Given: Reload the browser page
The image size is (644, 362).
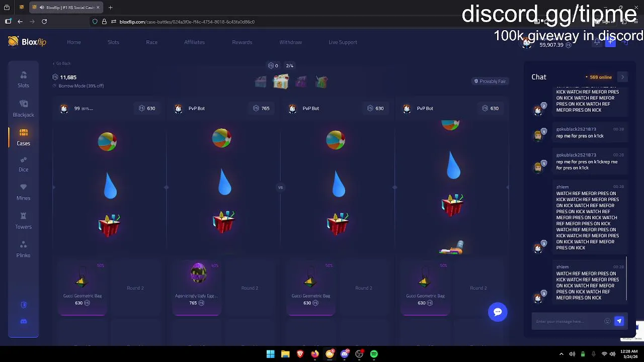Looking at the screenshot, I should coord(44,22).
